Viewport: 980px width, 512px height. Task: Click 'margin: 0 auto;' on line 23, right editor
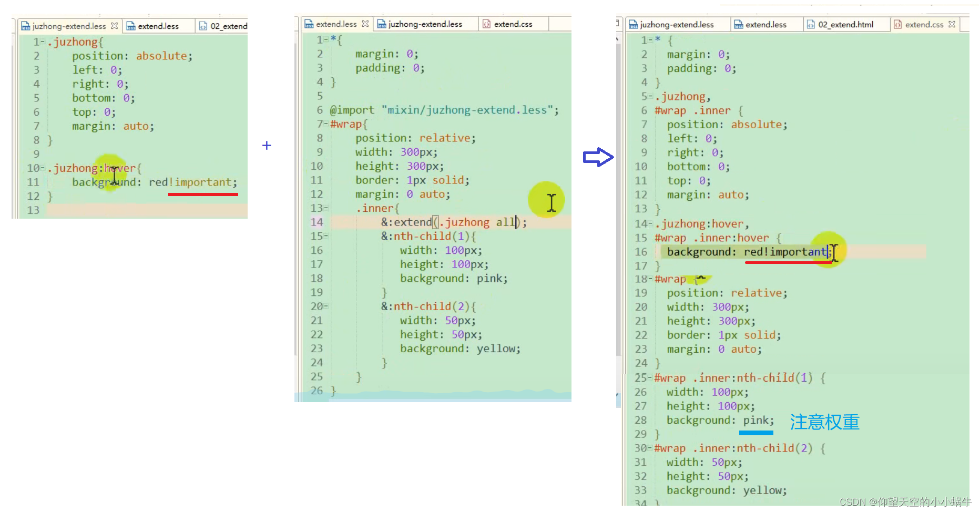coord(714,349)
